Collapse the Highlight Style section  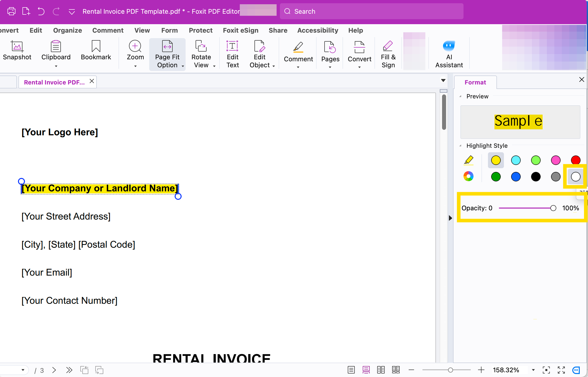tap(461, 146)
